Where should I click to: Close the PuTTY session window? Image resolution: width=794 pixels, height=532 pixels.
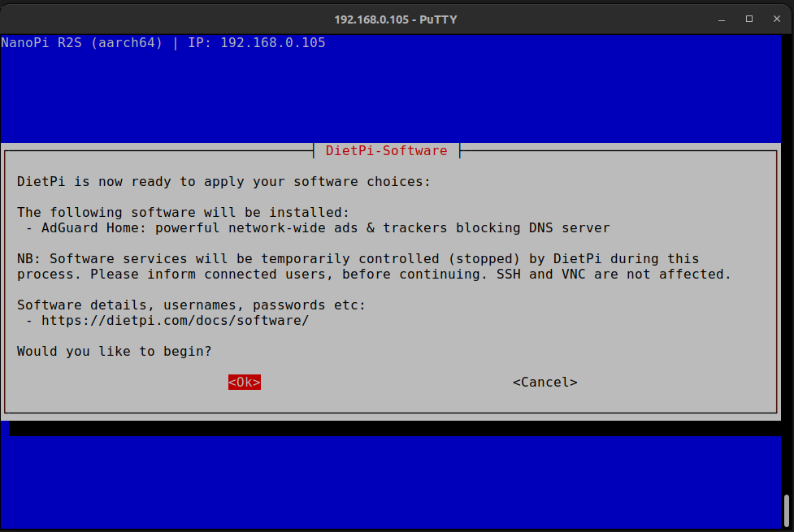coord(777,19)
